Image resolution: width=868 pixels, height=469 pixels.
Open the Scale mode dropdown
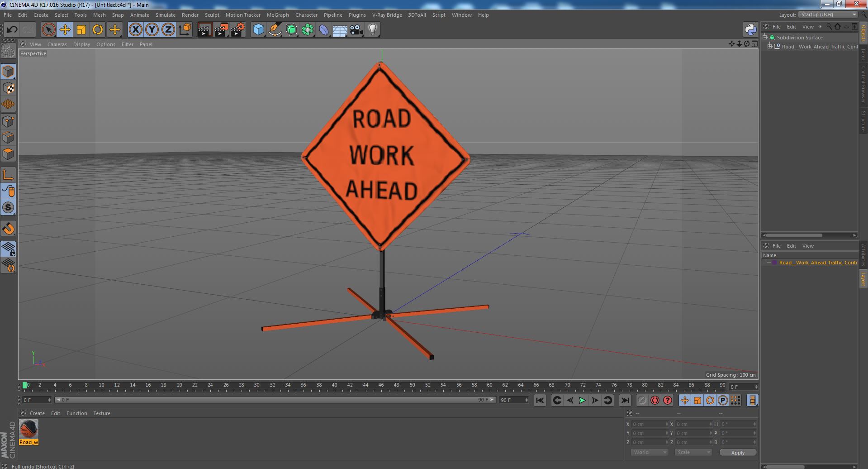point(693,452)
